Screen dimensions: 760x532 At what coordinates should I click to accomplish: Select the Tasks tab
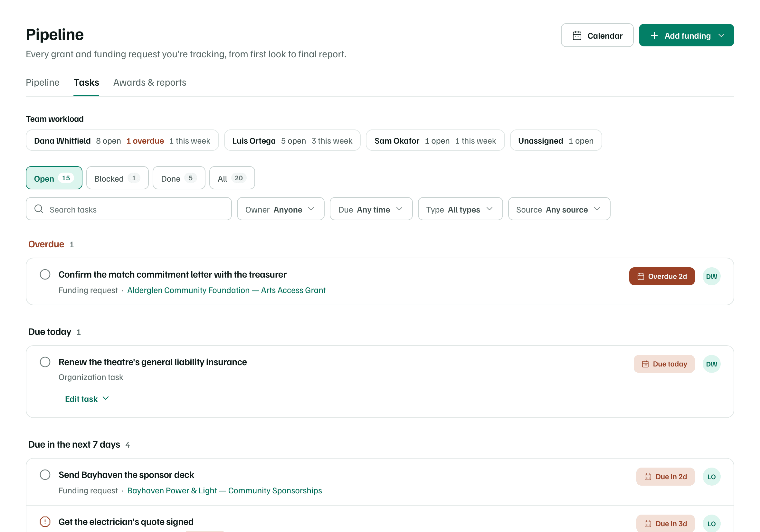click(86, 82)
